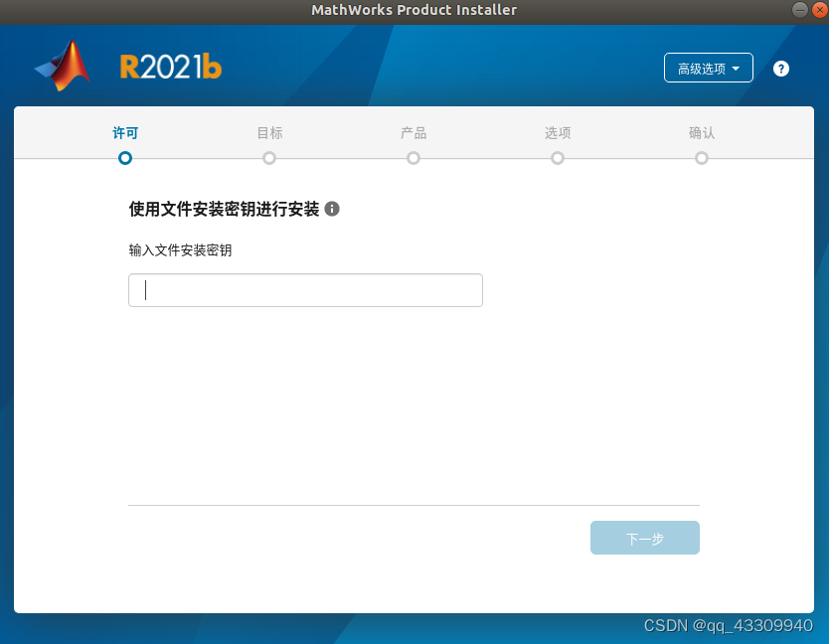Close the MathWorks Product Installer window
The height and width of the screenshot is (644, 829).
820,10
